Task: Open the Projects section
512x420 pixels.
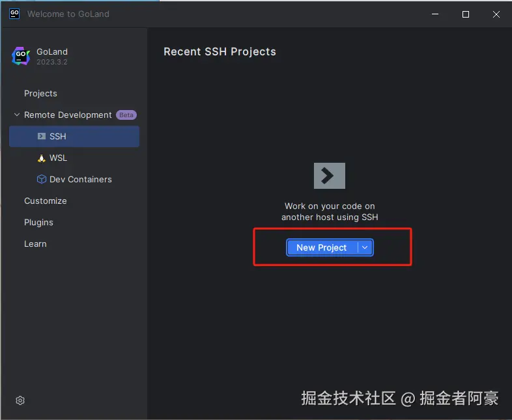Action: coord(40,93)
